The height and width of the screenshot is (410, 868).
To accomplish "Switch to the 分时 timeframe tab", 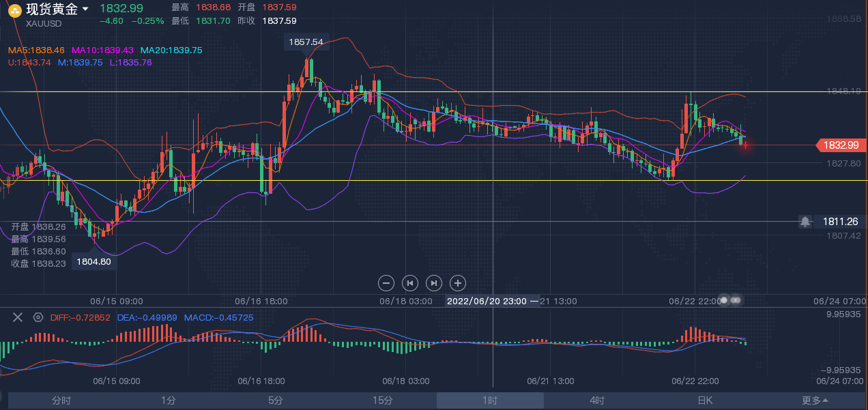I will 61,400.
